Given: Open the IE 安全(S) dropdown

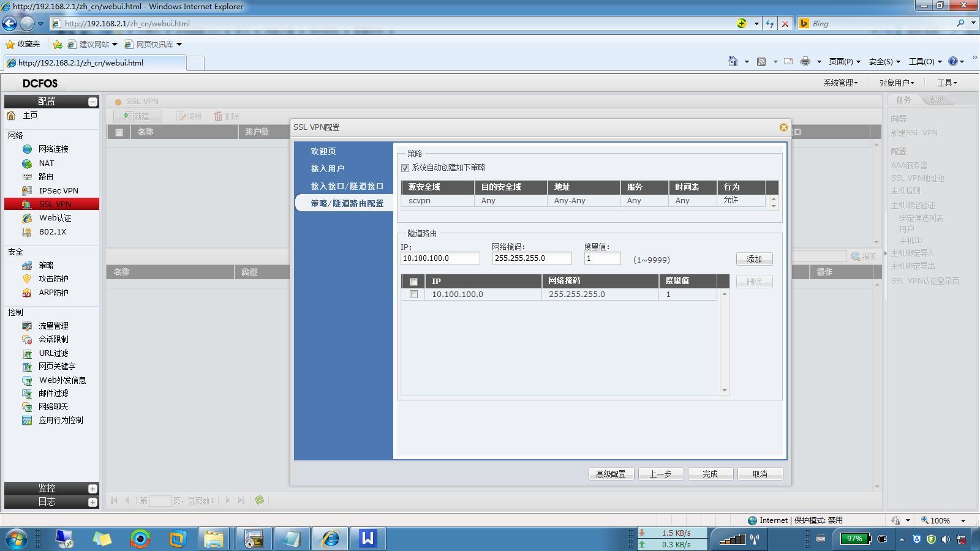Looking at the screenshot, I should (884, 61).
